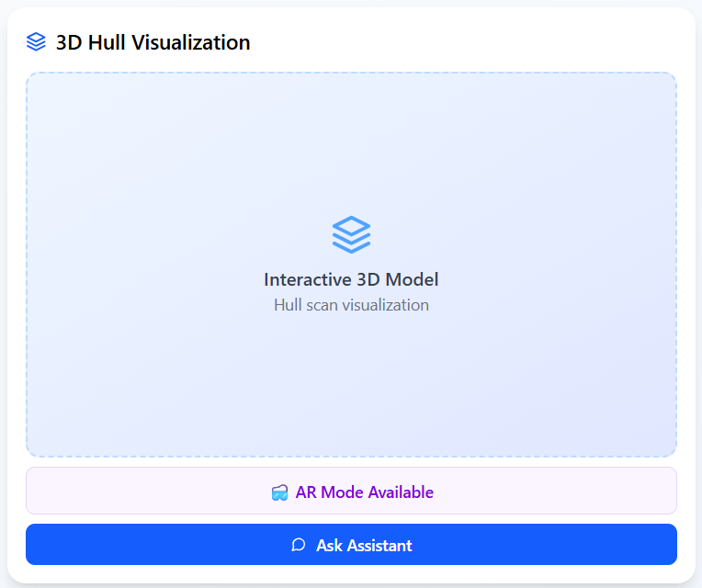
Task: Open the Ask Assistant button
Action: (351, 544)
